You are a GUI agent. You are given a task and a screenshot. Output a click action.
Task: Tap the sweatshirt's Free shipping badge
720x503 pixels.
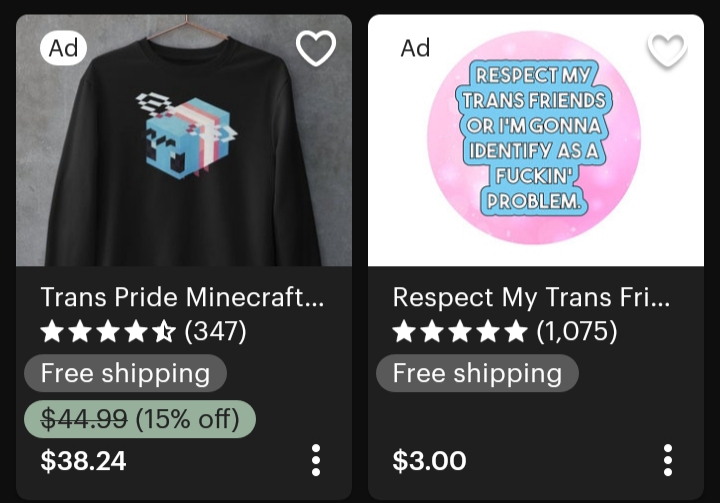(125, 373)
